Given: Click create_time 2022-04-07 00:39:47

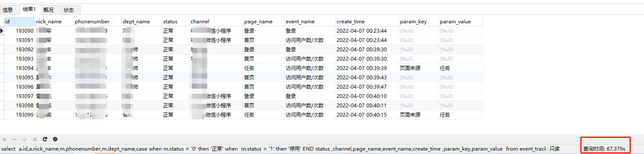Looking at the screenshot, I should (x=367, y=87).
